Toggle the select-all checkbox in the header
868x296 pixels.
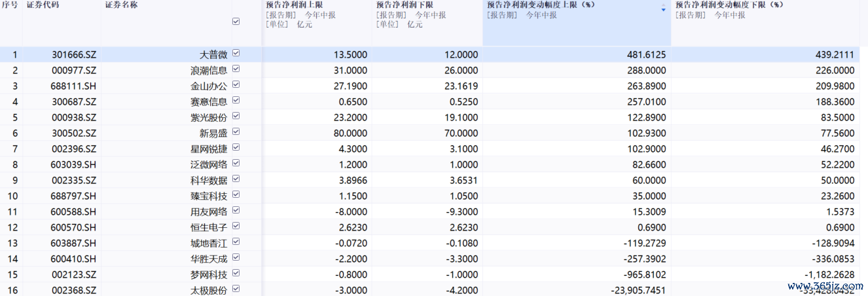coord(236,22)
